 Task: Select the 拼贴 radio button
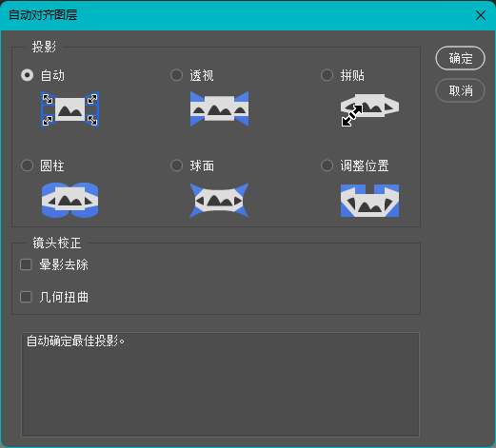(327, 75)
